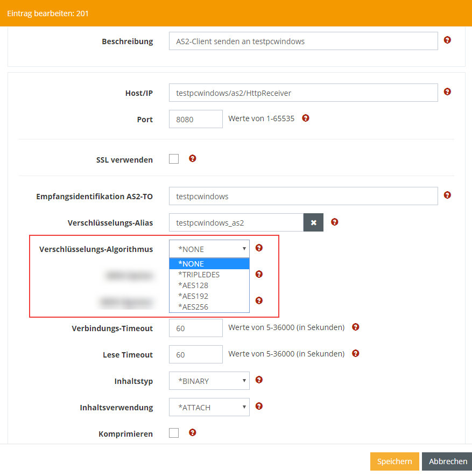Click help icon next to Komprimieren checkbox
The width and height of the screenshot is (472, 476).
(x=193, y=432)
